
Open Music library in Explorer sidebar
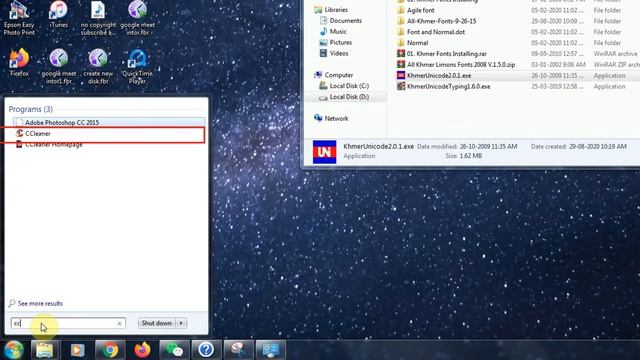(x=333, y=31)
